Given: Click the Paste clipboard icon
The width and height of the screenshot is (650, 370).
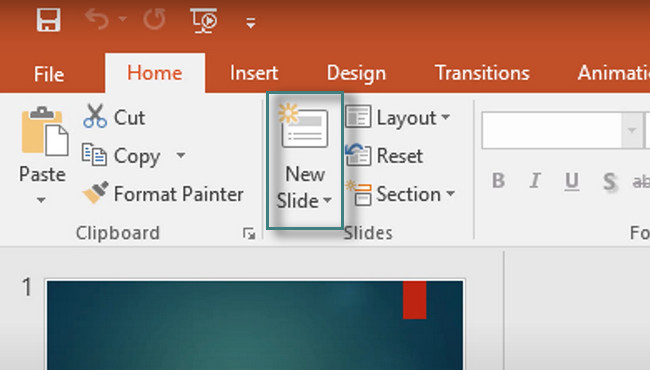Looking at the screenshot, I should 44,131.
